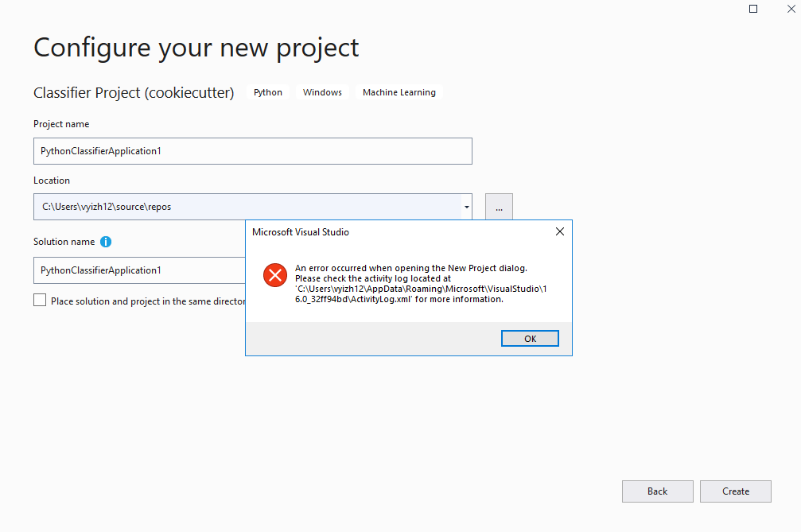Click the Back button

(x=658, y=491)
